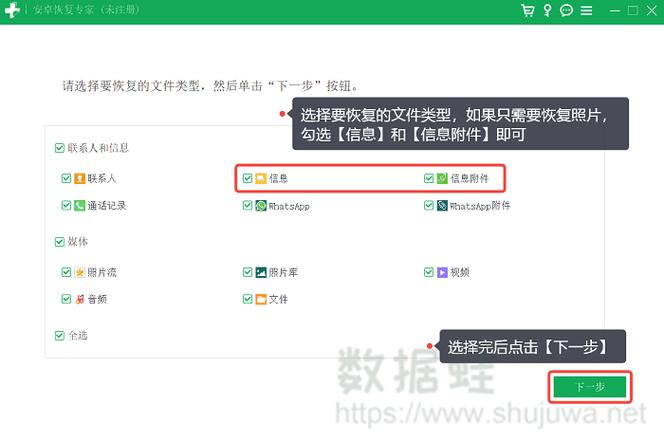This screenshot has height=442, width=664.
Task: Click the 信息 message icon
Action: [x=261, y=178]
